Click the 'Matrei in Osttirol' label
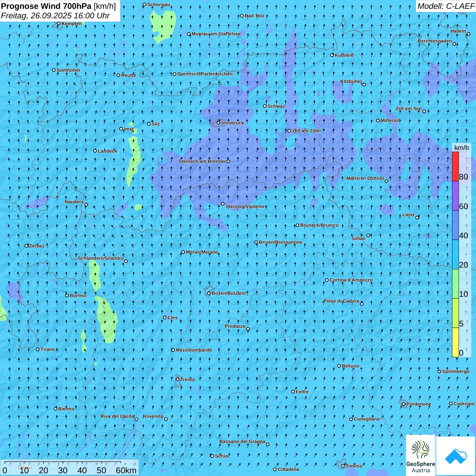The image size is (476, 476). tap(365, 178)
